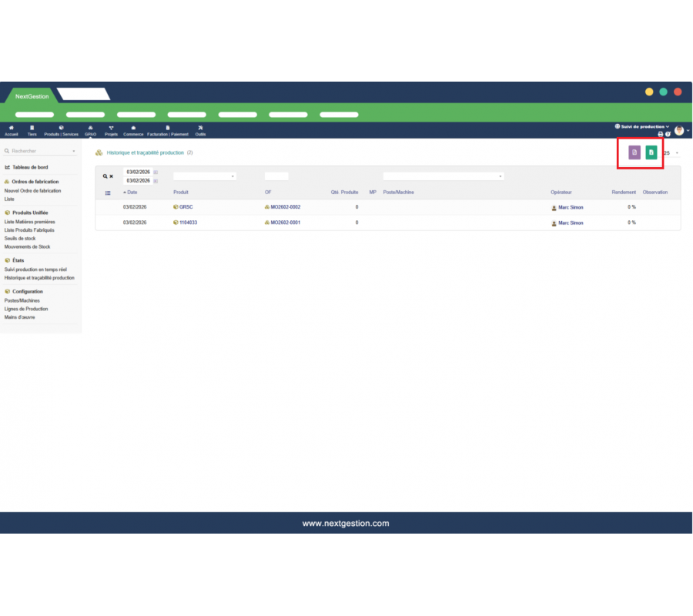
Task: Click the printer icon in header
Action: [x=660, y=134]
